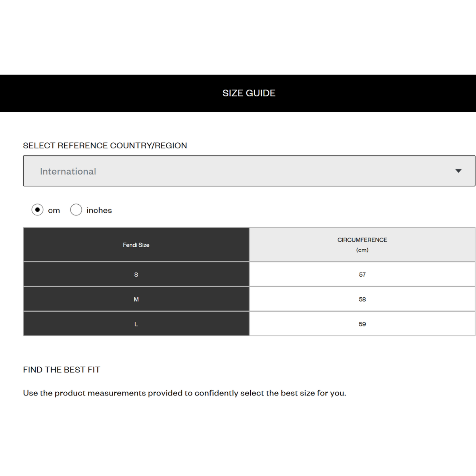The image size is (476, 476).
Task: Click the 57 circumference value
Action: [362, 274]
